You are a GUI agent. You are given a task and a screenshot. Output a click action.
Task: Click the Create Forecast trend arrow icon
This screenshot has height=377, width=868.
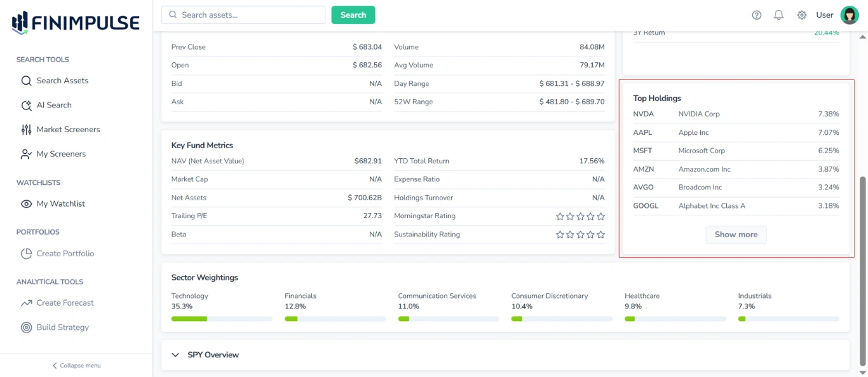[25, 303]
